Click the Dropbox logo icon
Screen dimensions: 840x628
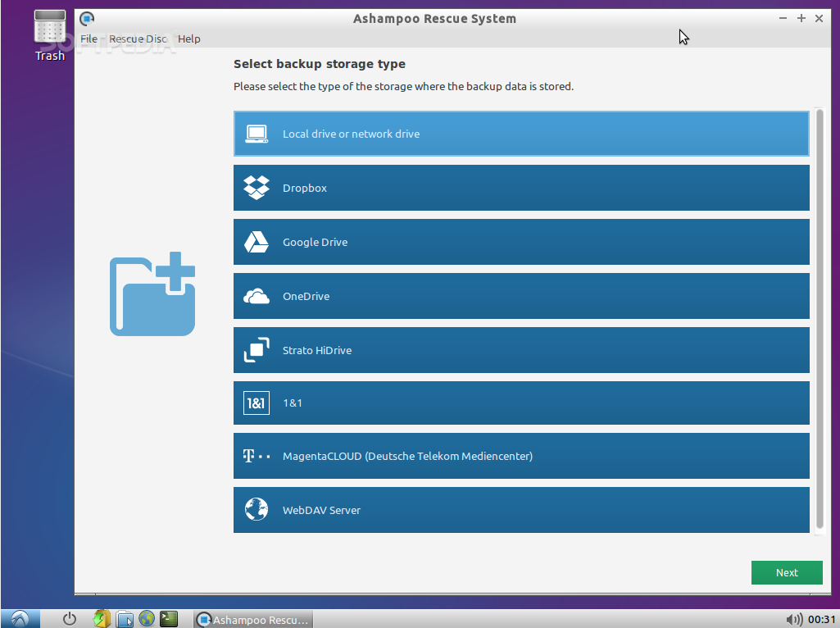[x=257, y=188]
